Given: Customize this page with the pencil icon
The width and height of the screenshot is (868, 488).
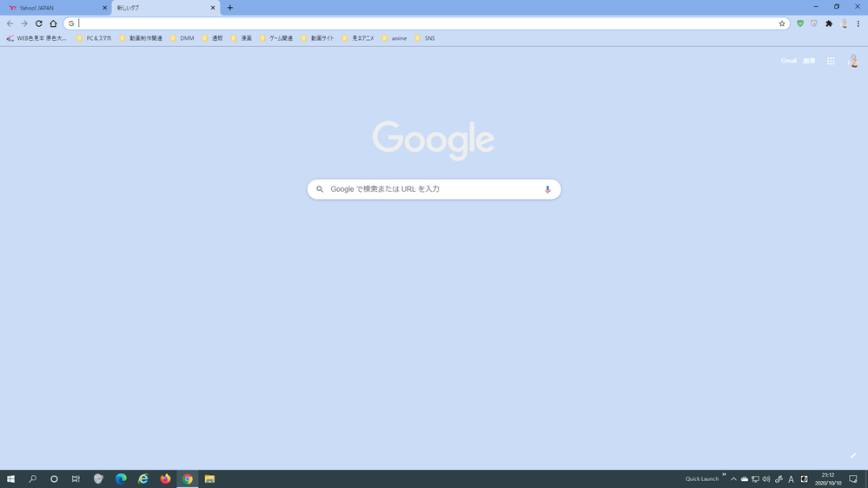Looking at the screenshot, I should (x=853, y=455).
